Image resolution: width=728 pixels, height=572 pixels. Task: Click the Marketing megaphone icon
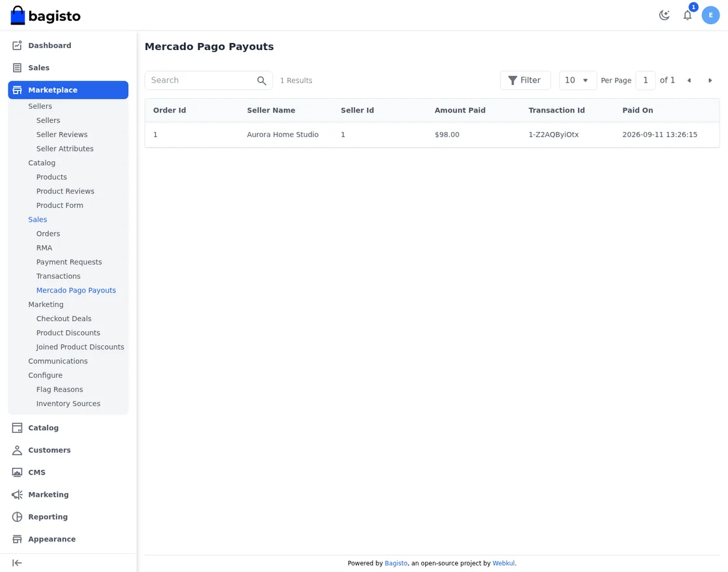tap(17, 495)
